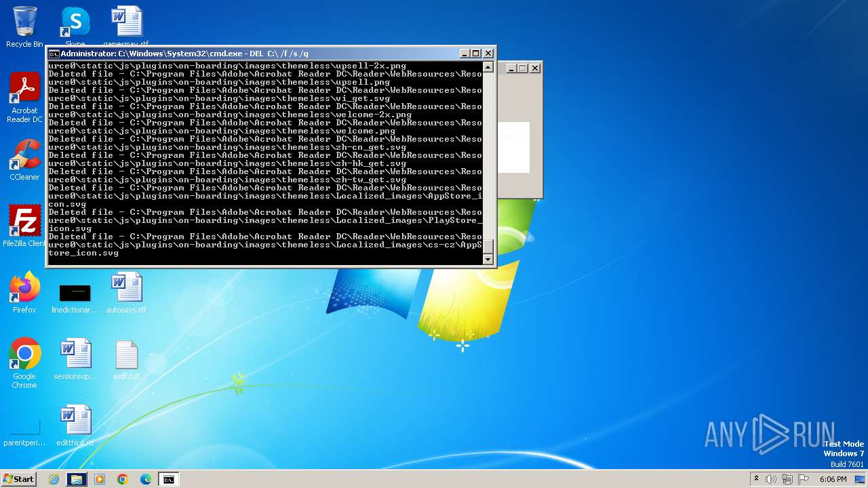The height and width of the screenshot is (488, 868).
Task: Open Windows Media Player from the taskbar
Action: click(100, 479)
